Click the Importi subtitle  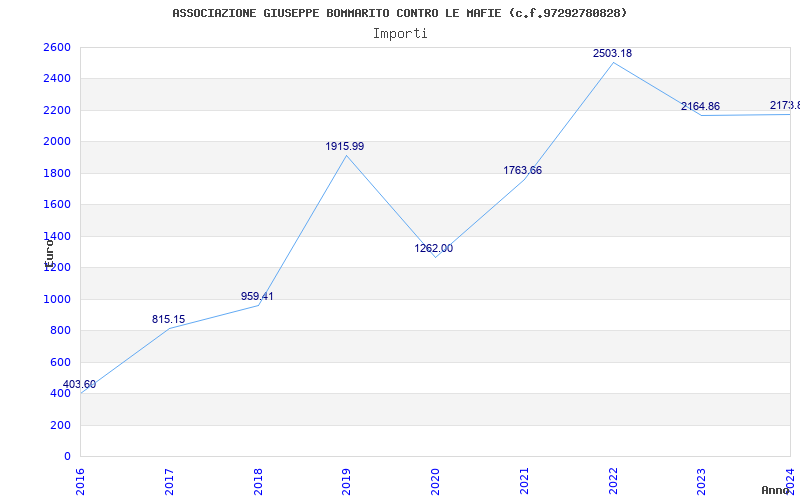pyautogui.click(x=400, y=34)
